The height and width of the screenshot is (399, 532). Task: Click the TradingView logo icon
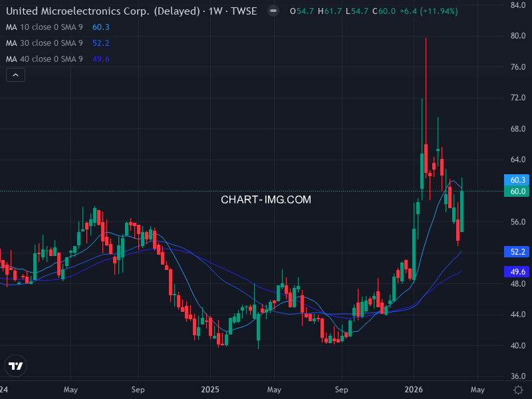pos(15,366)
